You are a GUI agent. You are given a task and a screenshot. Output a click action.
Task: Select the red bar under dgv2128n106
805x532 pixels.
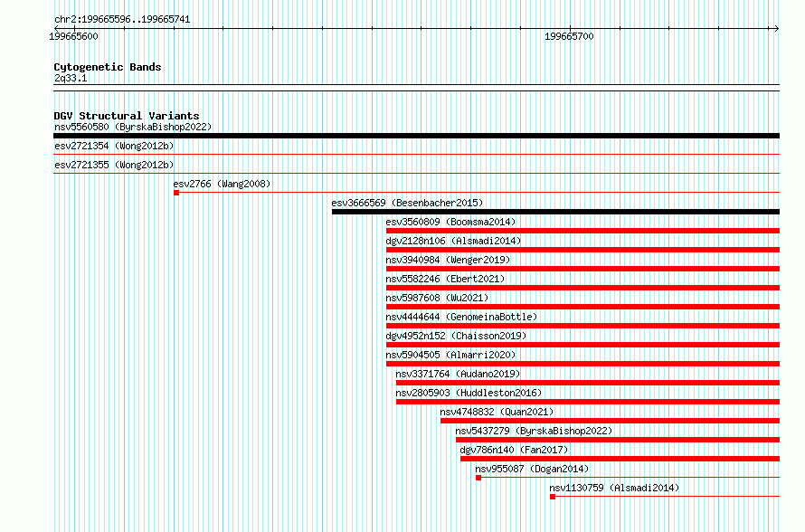pos(582,250)
